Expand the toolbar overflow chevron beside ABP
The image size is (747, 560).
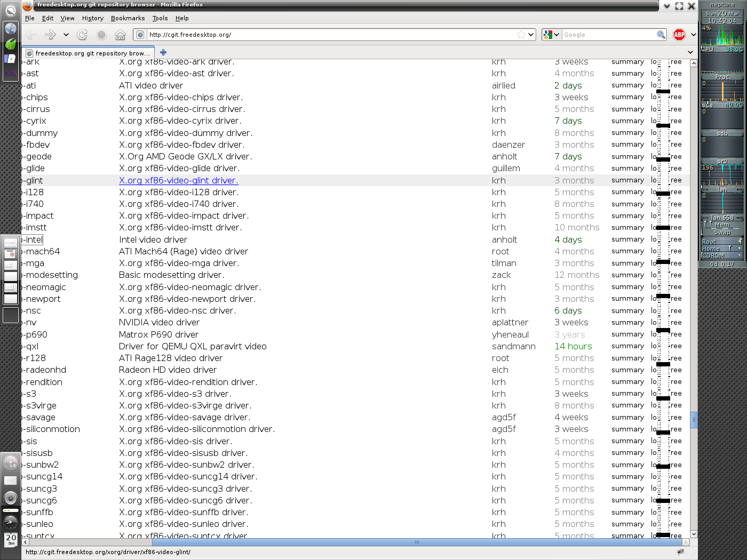pos(693,35)
